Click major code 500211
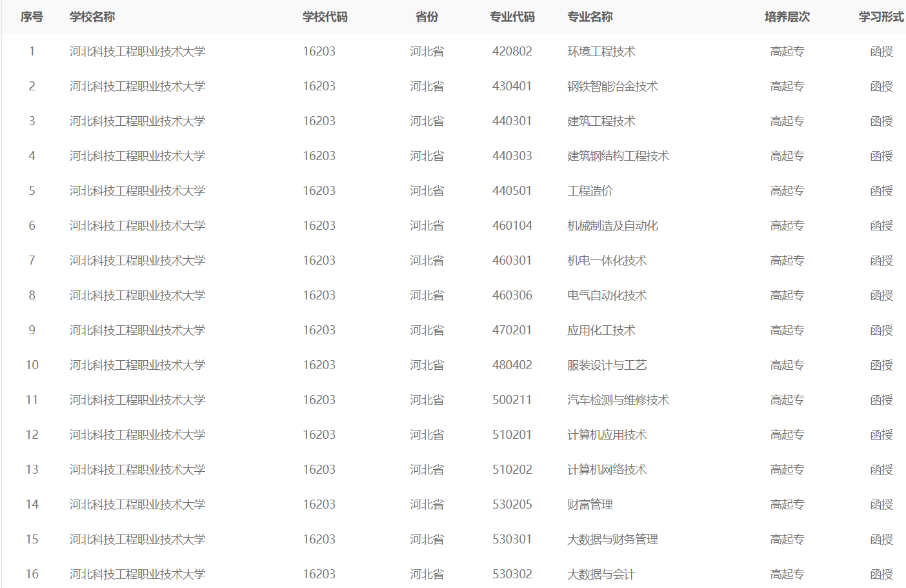The image size is (906, 588). pyautogui.click(x=512, y=400)
